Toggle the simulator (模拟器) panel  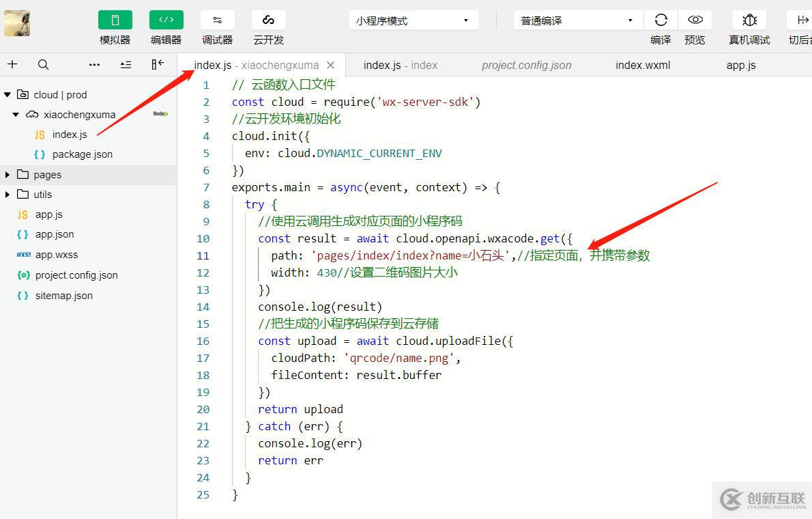click(115, 20)
